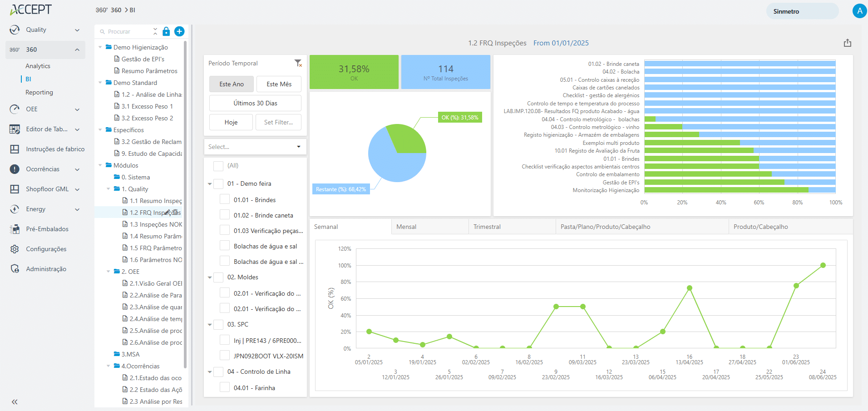This screenshot has width=868, height=411.
Task: Open the Select... dropdown
Action: point(255,146)
